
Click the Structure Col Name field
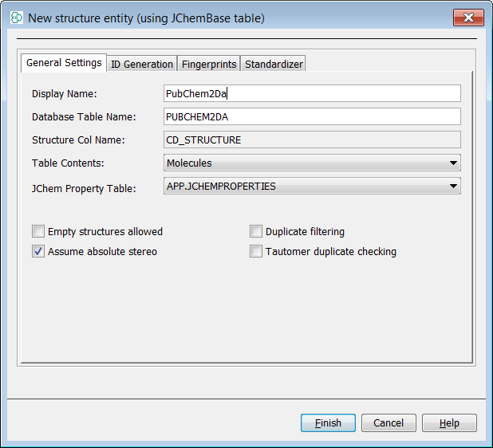(x=311, y=140)
